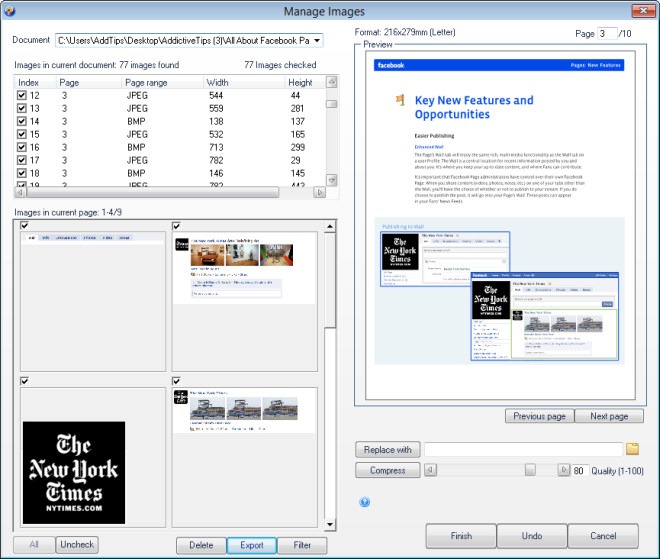Image resolution: width=660 pixels, height=559 pixels.
Task: Click the quality slider left arrow
Action: (x=430, y=470)
